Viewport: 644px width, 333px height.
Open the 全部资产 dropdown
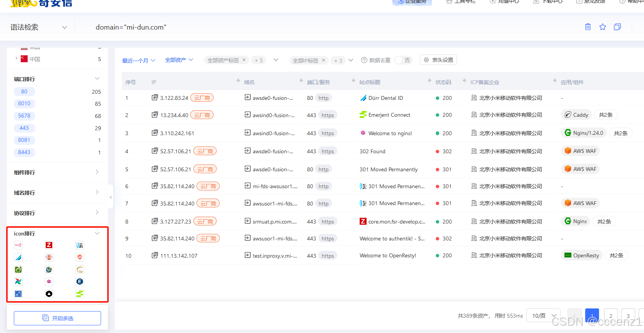(x=179, y=60)
